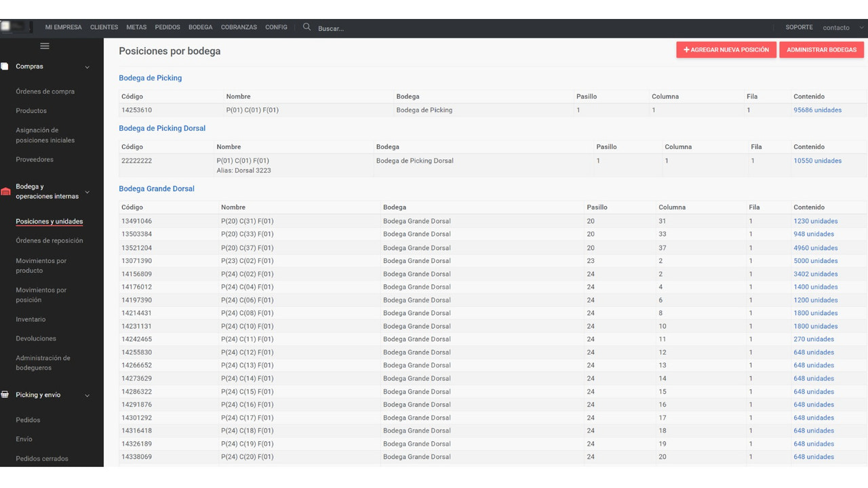
Task: Open Envío in sidebar
Action: point(24,439)
